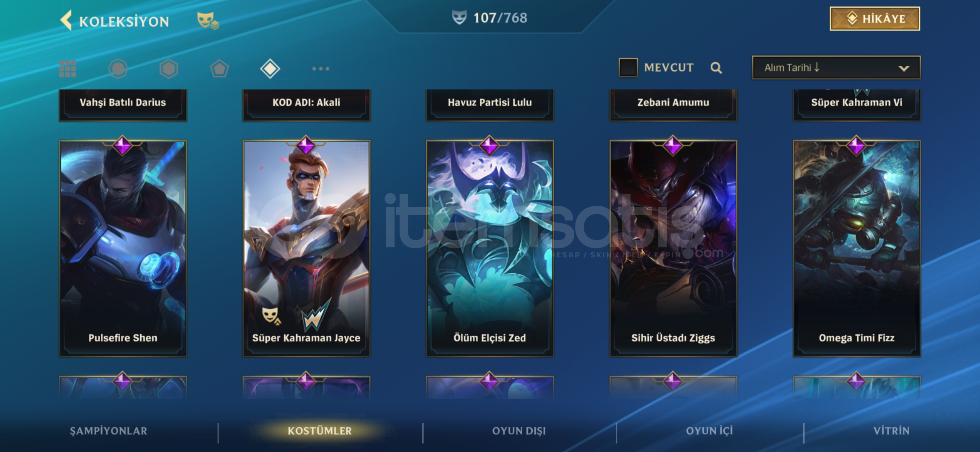Open the Pulsefire Shen skin card
The image size is (980, 452).
pyautogui.click(x=123, y=248)
